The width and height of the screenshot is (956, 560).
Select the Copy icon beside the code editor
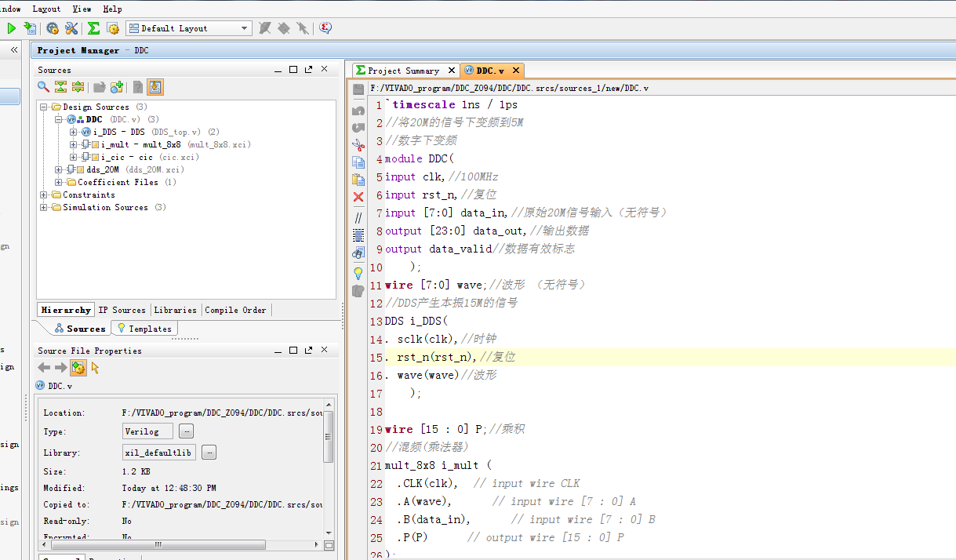point(358,162)
